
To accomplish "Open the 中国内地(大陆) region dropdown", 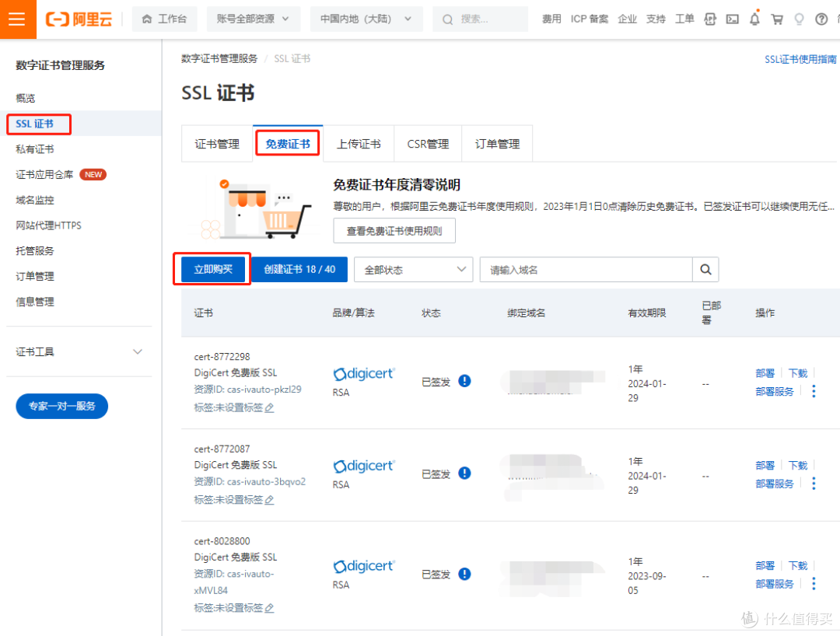I will point(366,19).
